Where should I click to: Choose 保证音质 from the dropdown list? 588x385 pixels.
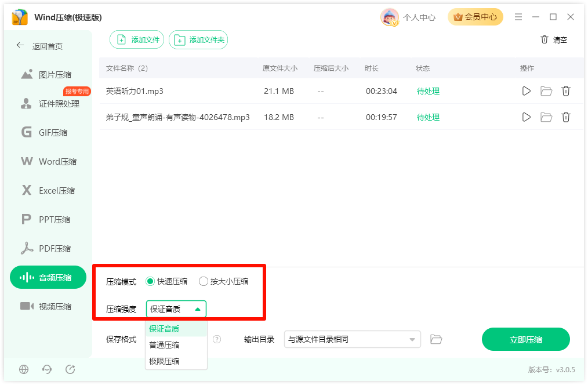176,329
